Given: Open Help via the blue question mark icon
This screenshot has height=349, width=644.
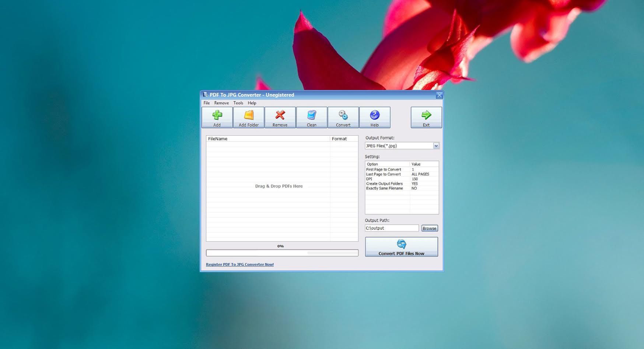Looking at the screenshot, I should pyautogui.click(x=374, y=117).
